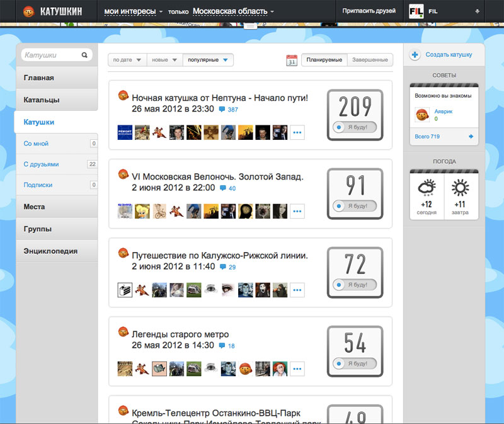504x424 pixels.
Task: Click the 91 attendees counter
Action: [355, 185]
